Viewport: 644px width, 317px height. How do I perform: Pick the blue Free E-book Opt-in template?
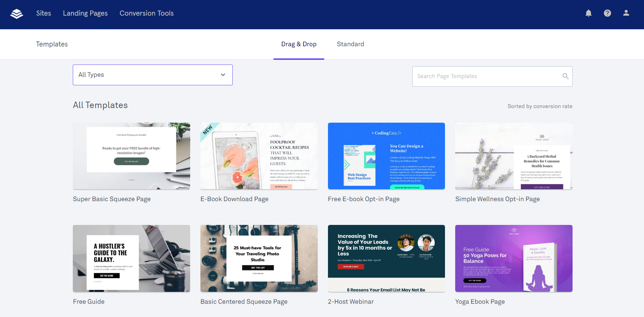tap(386, 156)
